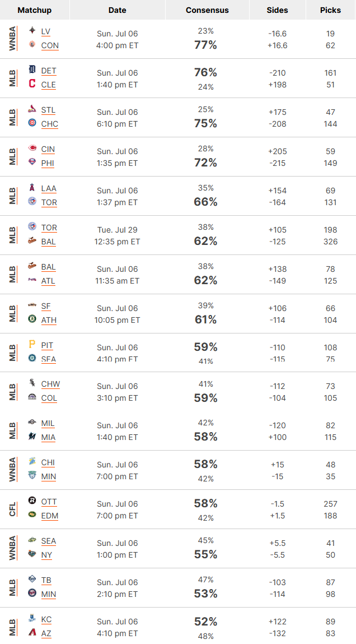This screenshot has height=644, width=356.
Task: Click the Detroit Tigers team logo
Action: tap(32, 70)
